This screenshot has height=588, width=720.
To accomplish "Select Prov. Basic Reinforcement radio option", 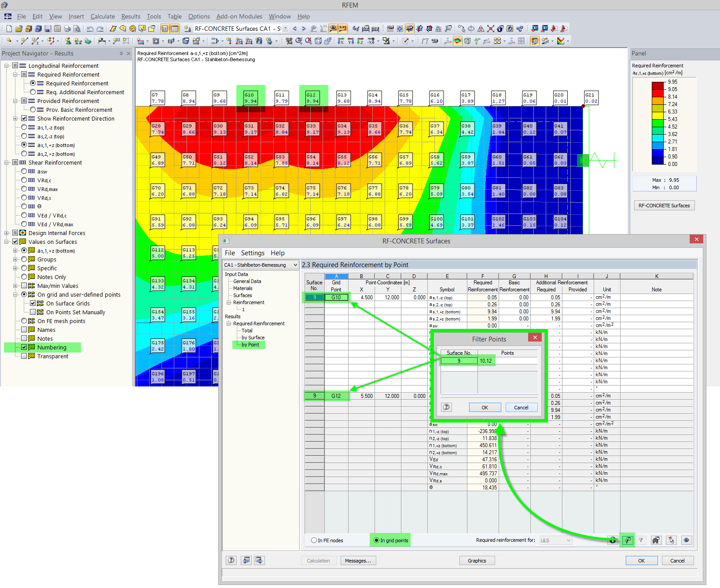I will click(x=33, y=110).
